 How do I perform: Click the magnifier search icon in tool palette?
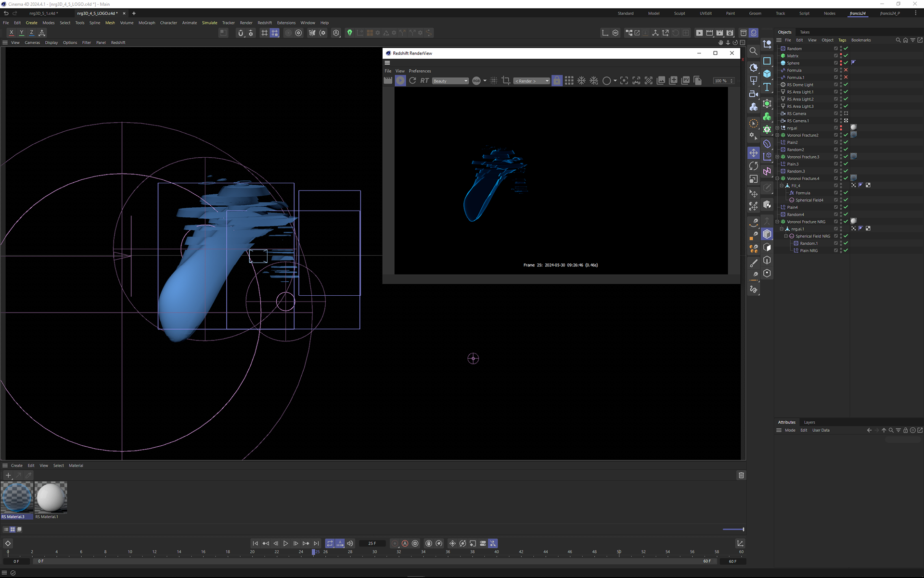[754, 51]
